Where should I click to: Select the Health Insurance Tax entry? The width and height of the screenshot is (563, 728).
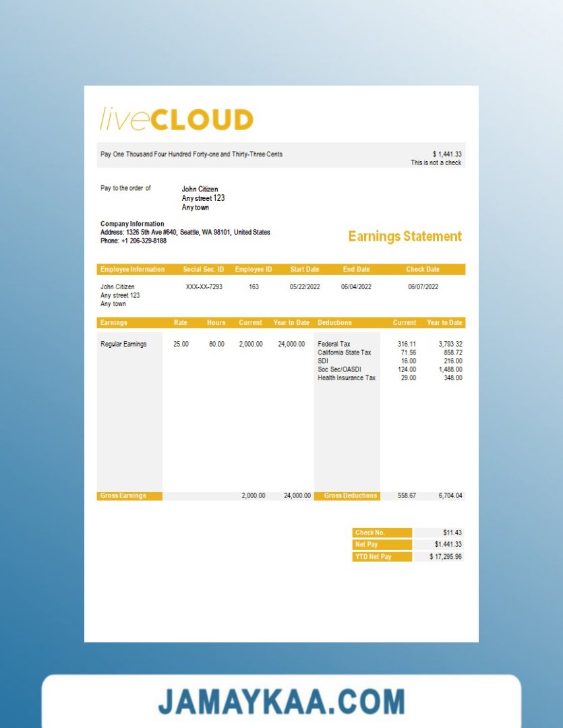pos(347,378)
